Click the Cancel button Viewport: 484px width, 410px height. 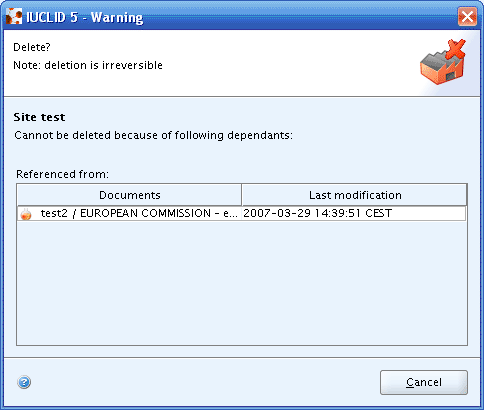[424, 382]
